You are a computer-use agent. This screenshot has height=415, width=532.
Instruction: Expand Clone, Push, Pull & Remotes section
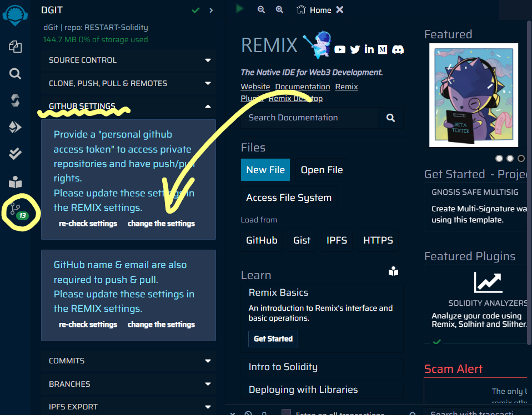[129, 83]
